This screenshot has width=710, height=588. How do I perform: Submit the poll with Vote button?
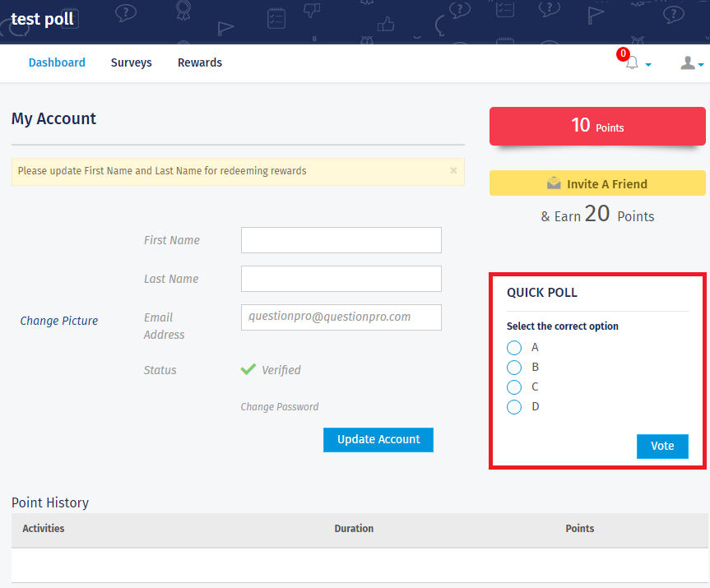coord(662,446)
